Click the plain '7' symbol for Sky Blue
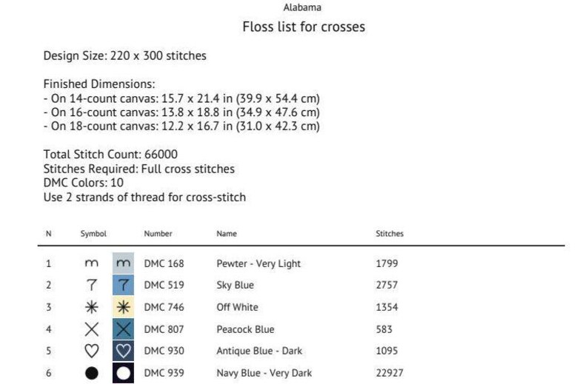 click(92, 285)
